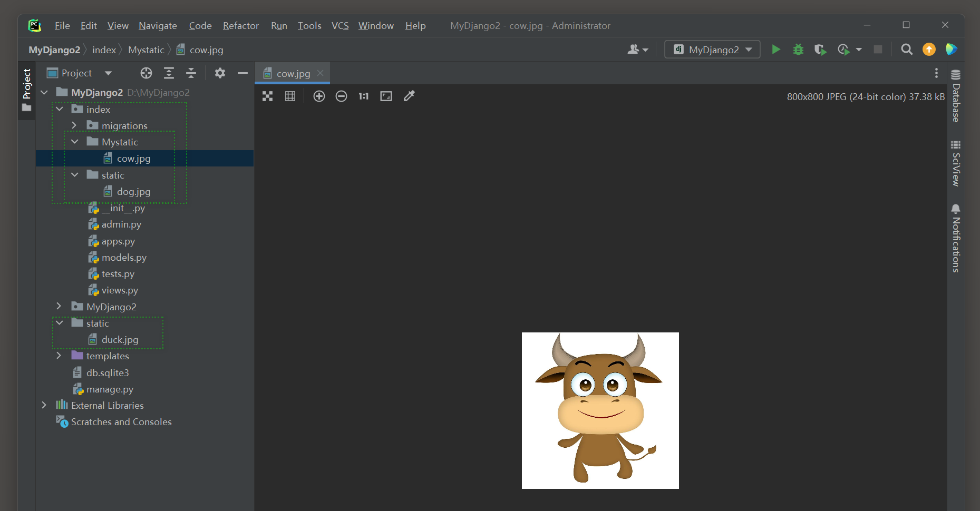Start debugging with the bug icon
Screen dimensions: 980x511
(798, 50)
